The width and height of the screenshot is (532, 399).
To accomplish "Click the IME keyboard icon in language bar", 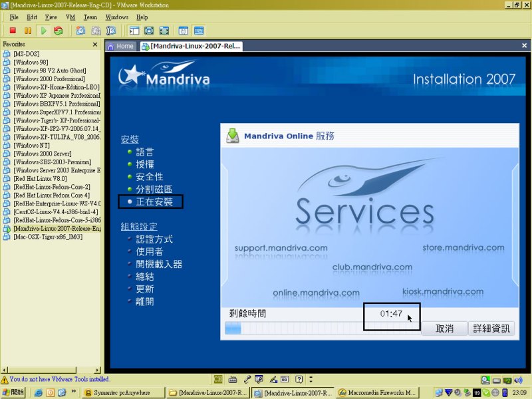I will [233, 379].
